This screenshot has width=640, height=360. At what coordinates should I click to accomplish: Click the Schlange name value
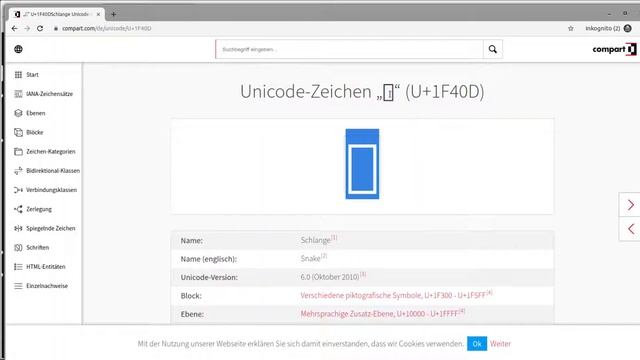(316, 240)
